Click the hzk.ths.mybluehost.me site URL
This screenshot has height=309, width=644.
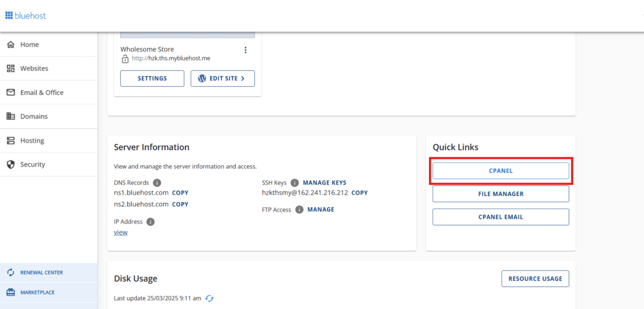[x=171, y=58]
